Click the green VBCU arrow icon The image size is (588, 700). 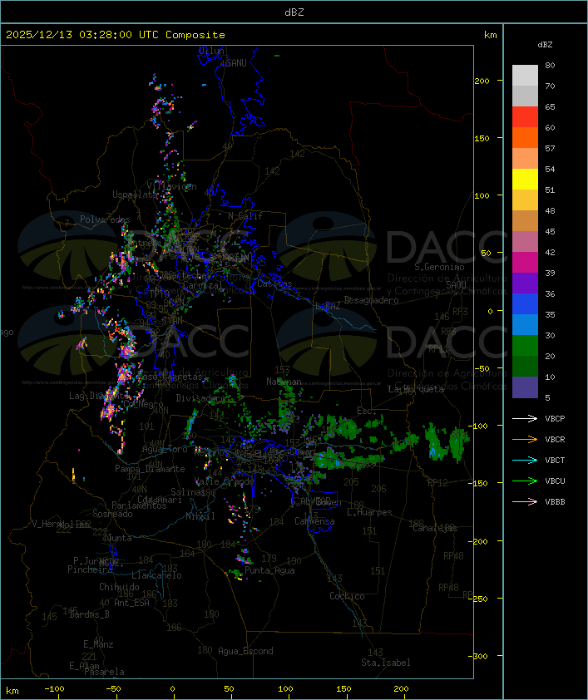525,481
